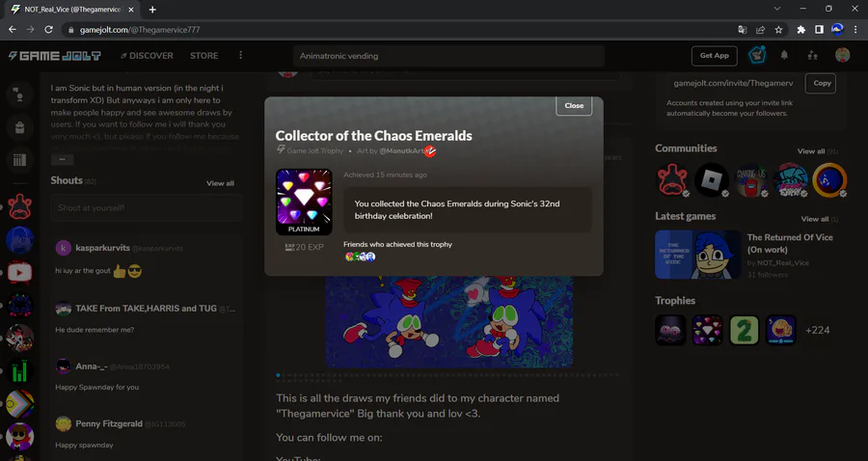Close the trophy popup with Close button
Image resolution: width=868 pixels, height=461 pixels.
pyautogui.click(x=574, y=105)
